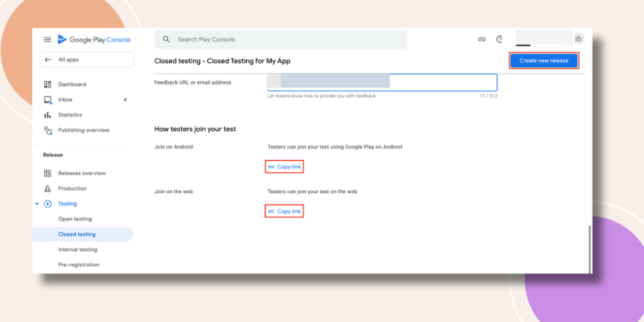644x322 pixels.
Task: Click the back arrow beside All apps
Action: point(48,59)
